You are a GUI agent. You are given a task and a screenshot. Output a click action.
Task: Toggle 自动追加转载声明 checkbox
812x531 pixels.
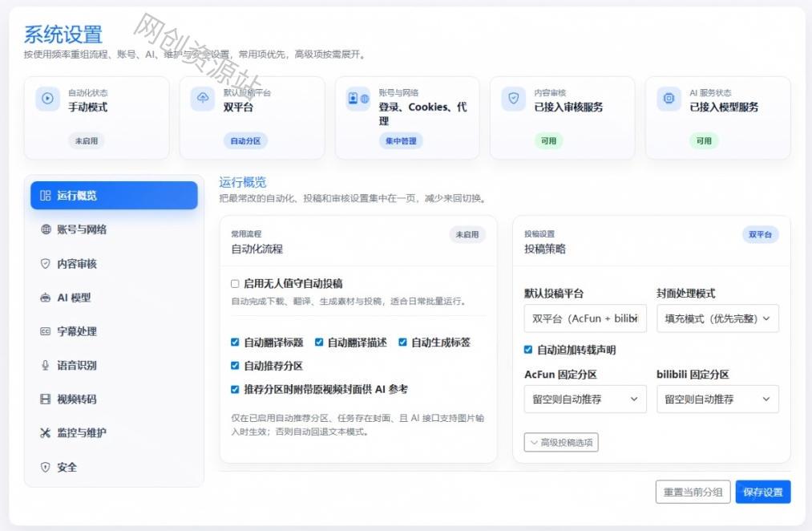(528, 350)
